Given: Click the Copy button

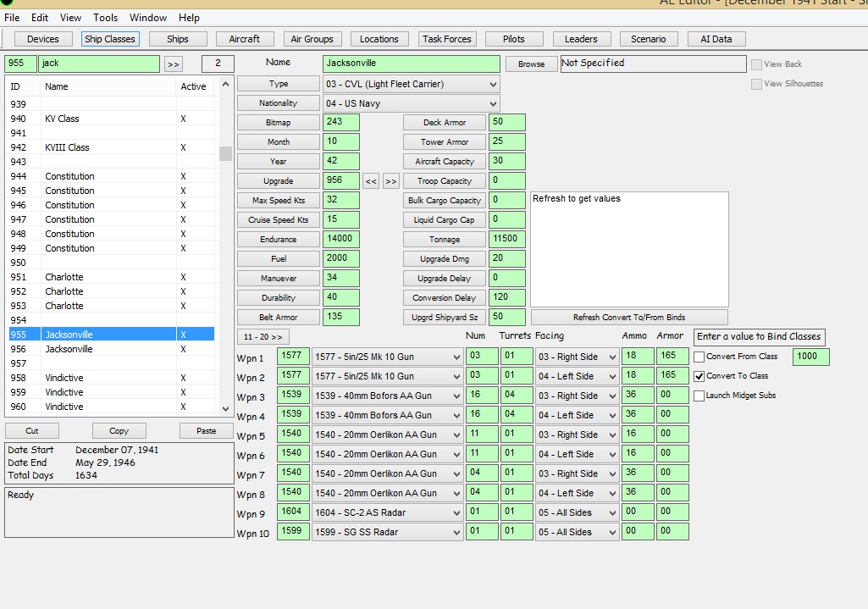Looking at the screenshot, I should coord(119,431).
